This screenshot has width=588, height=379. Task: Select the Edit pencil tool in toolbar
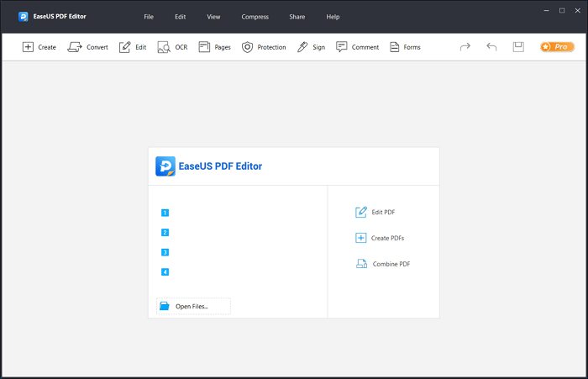click(x=125, y=47)
